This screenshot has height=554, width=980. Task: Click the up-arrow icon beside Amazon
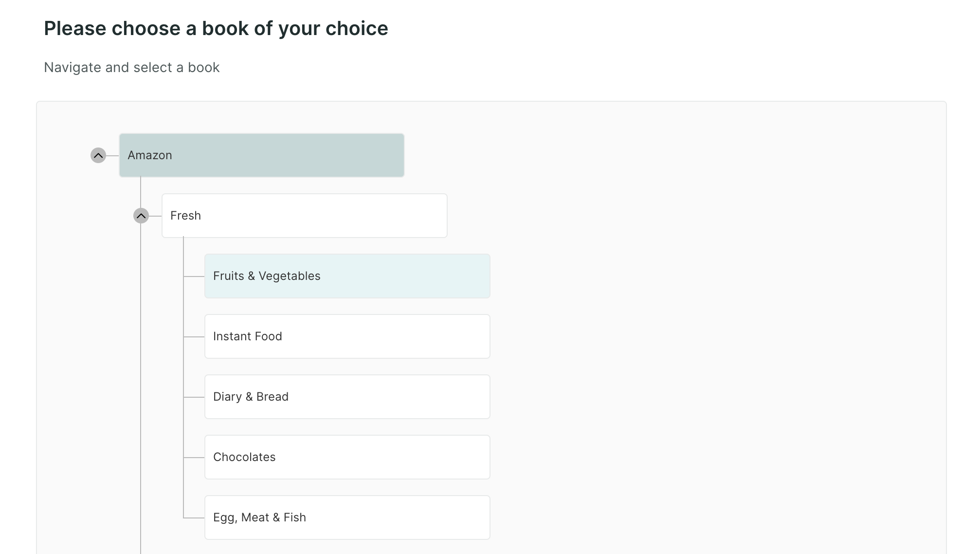(x=98, y=156)
